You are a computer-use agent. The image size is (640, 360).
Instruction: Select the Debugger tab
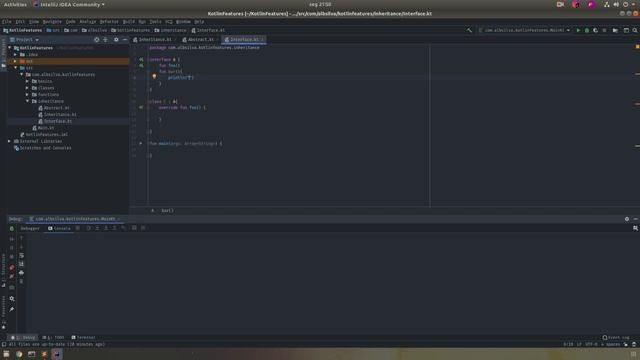click(x=30, y=229)
